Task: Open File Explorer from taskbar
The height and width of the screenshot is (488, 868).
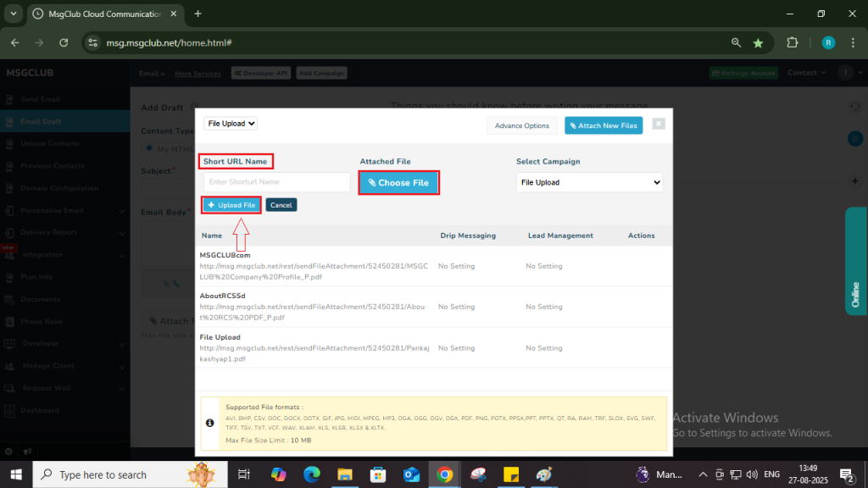Action: 345,474
